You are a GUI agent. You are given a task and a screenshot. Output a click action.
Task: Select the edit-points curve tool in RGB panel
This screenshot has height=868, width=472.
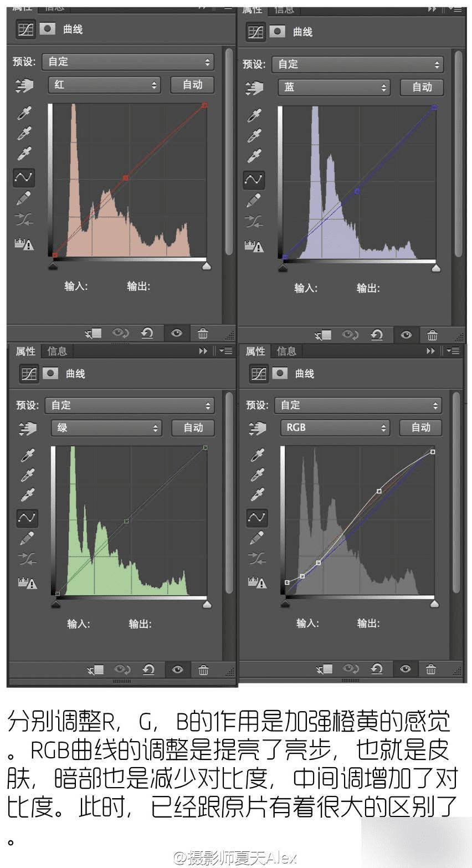coord(256,517)
